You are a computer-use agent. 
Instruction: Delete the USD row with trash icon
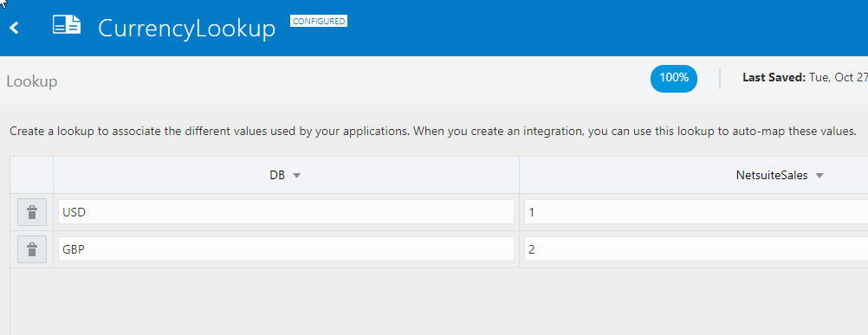(32, 212)
